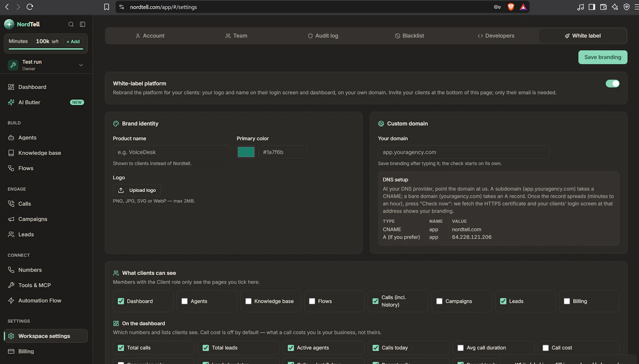Click the Save branding button

[603, 57]
